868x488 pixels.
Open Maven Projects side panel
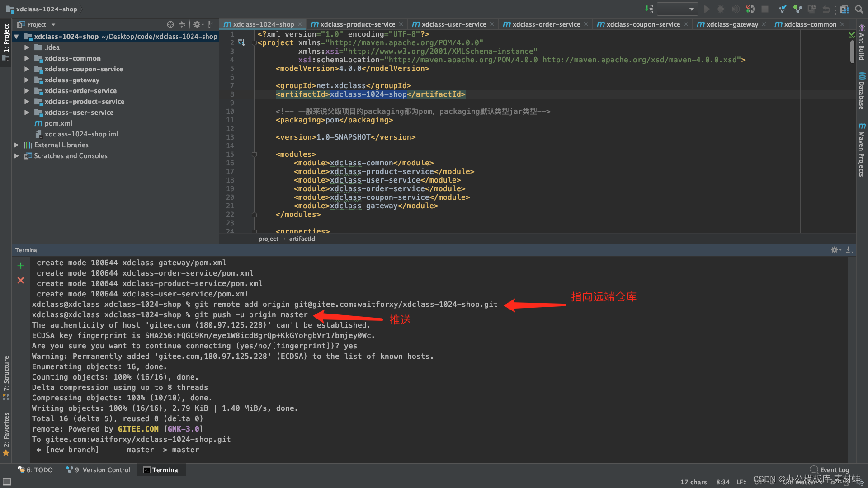862,149
